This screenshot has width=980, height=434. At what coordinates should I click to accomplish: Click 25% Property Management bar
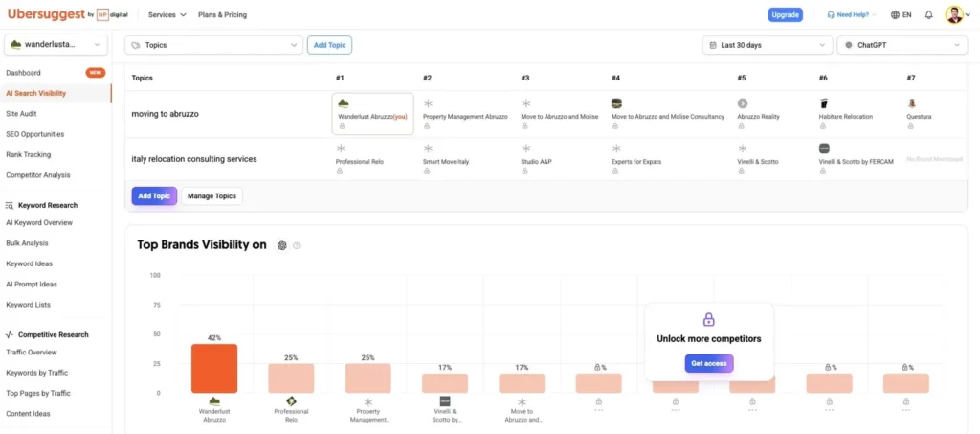(368, 377)
